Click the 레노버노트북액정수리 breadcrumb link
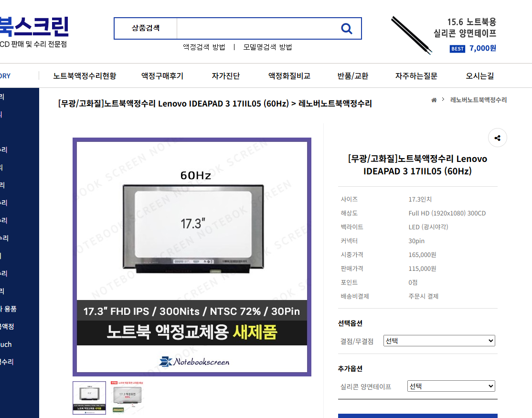This screenshot has width=532, height=418. tap(479, 100)
